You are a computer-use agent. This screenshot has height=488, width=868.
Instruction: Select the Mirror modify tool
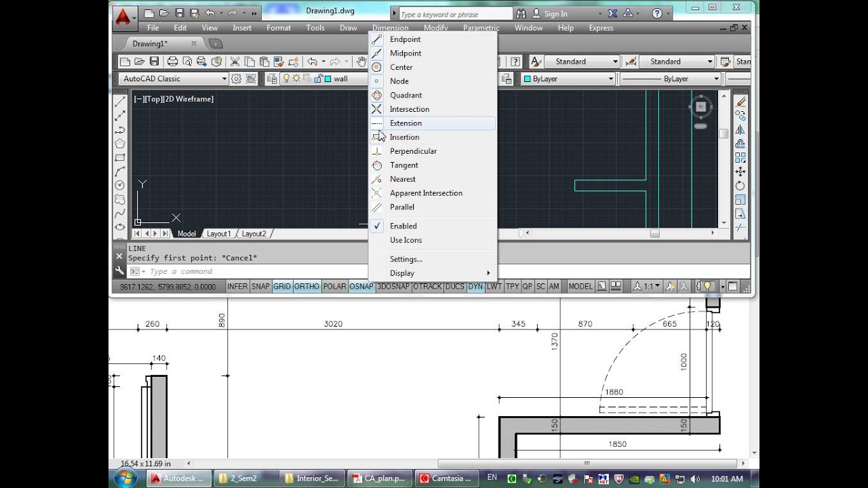coord(741,129)
